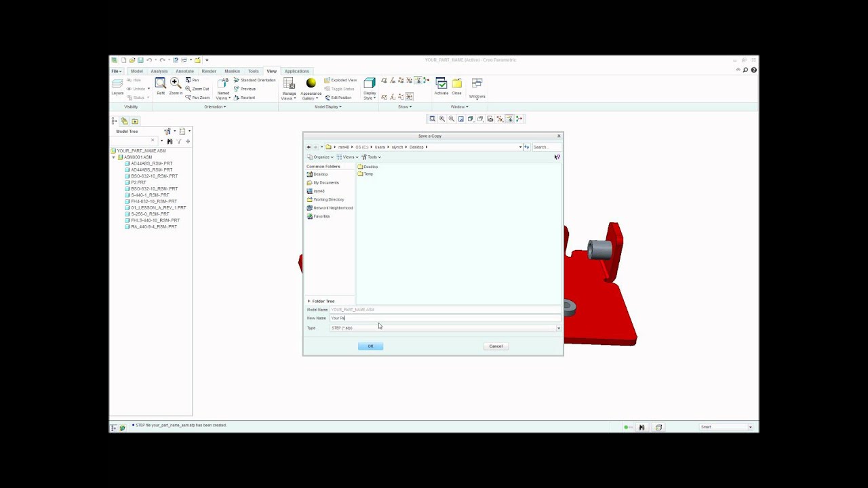Click the Favorites tab icon above Model Tree
This screenshot has height=488, width=868.
[134, 121]
